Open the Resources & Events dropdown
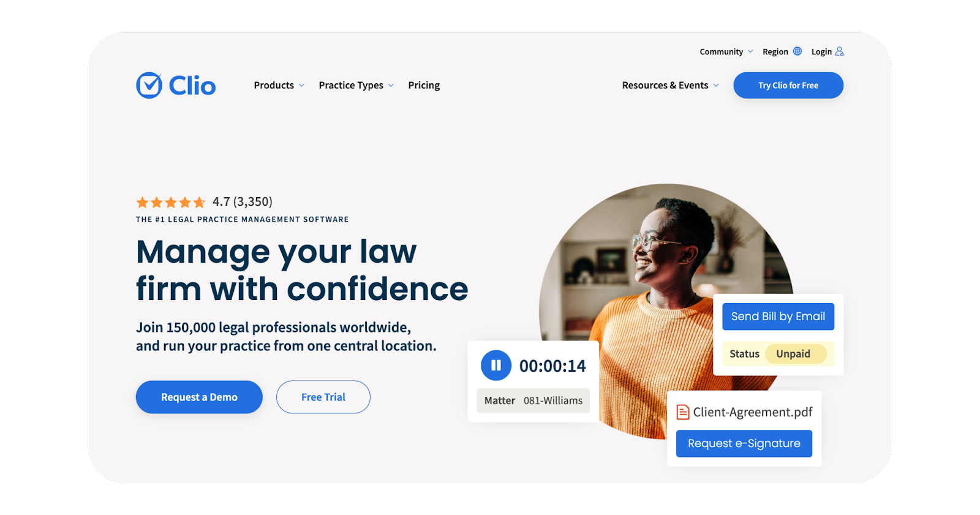This screenshot has width=980, height=515. 670,85
